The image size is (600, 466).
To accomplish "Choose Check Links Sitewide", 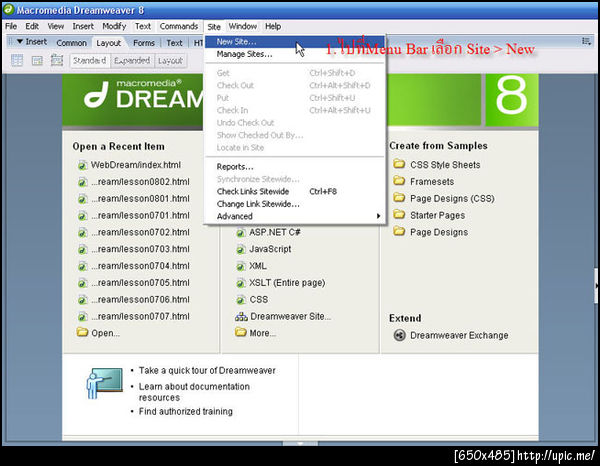I will click(x=295, y=191).
